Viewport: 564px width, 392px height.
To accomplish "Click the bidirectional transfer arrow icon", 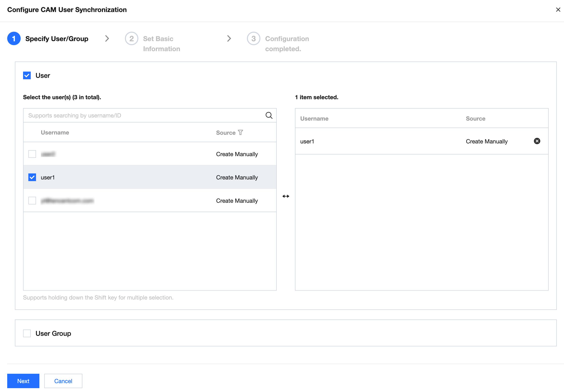I will coord(286,196).
